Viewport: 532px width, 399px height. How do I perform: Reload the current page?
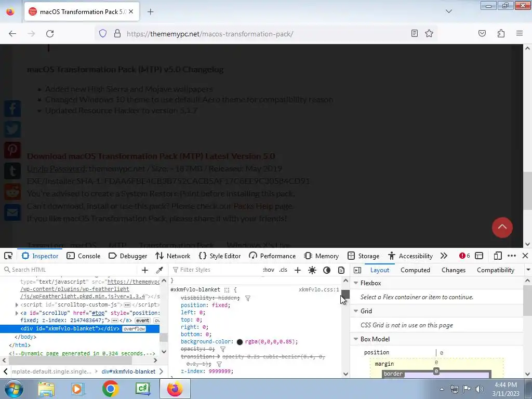point(50,34)
